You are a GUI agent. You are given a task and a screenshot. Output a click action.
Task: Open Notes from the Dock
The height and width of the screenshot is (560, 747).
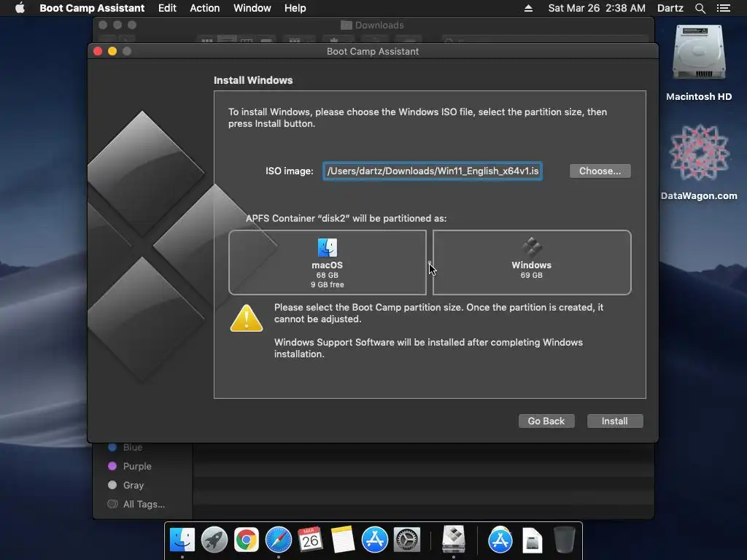click(343, 540)
